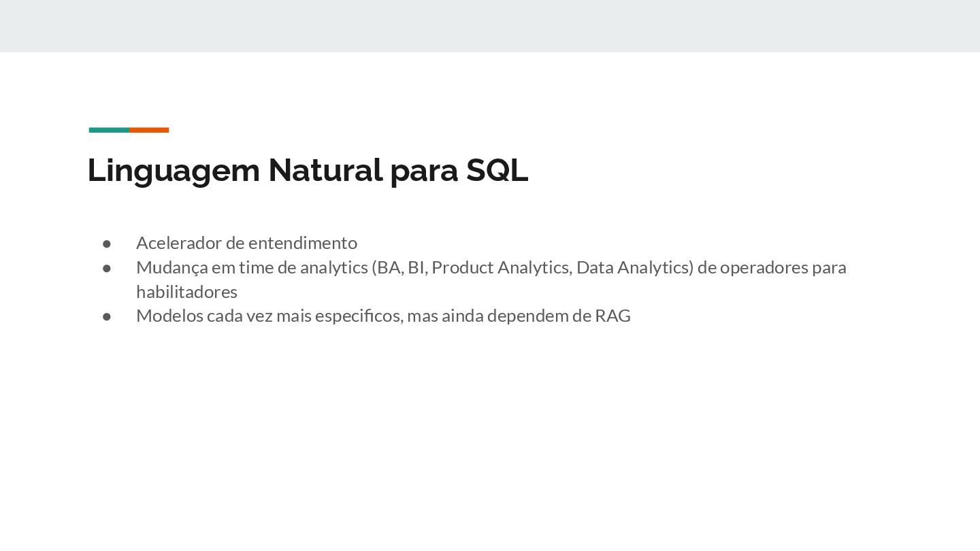Click the bullet dot beside "Acelerador de entendimento"

pos(107,244)
